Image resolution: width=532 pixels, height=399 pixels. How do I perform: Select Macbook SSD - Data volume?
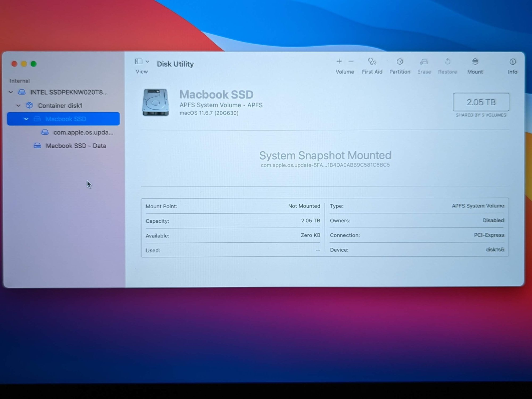(76, 146)
